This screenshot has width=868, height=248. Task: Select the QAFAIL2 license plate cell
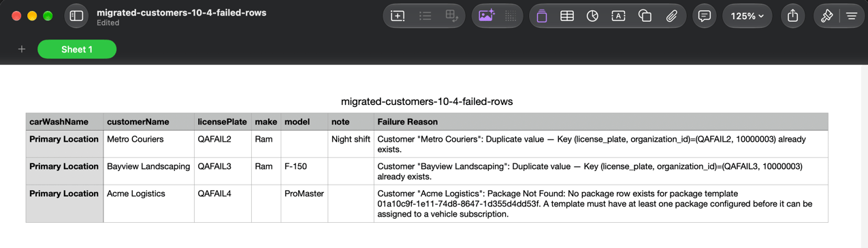tap(223, 144)
